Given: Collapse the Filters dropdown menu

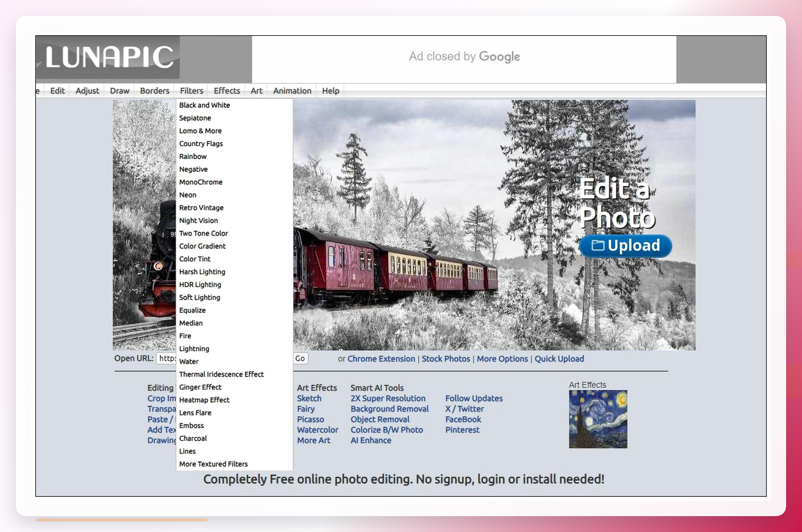Looking at the screenshot, I should [x=191, y=91].
